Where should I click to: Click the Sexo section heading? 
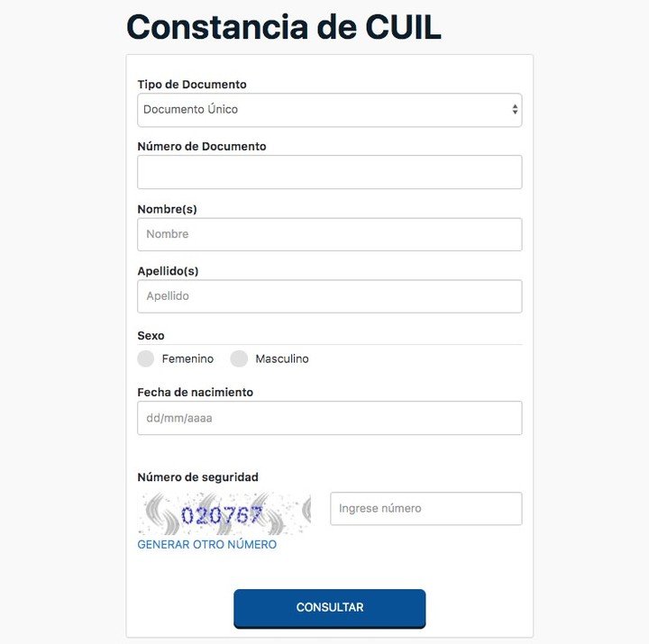click(151, 336)
